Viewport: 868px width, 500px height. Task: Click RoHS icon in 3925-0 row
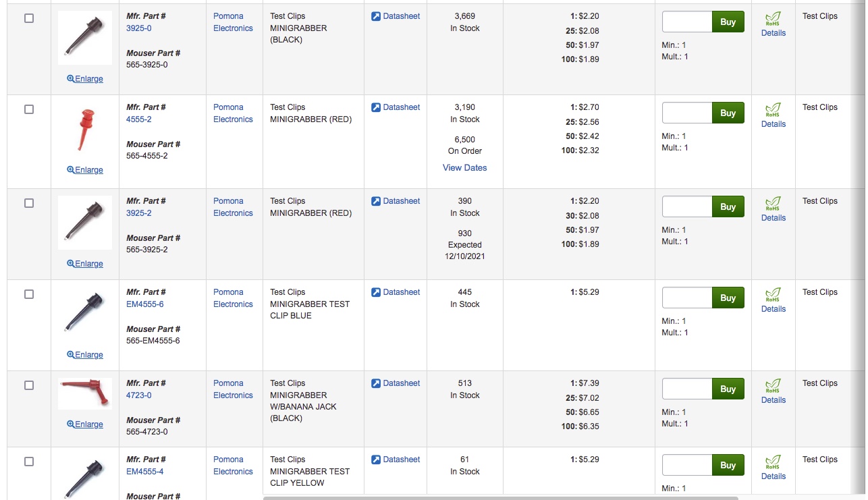[x=773, y=19]
